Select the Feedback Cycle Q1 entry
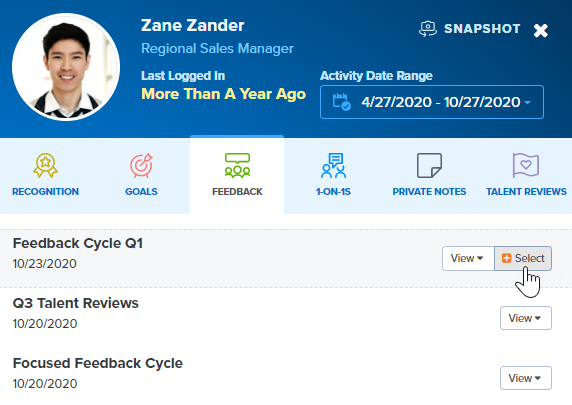 [x=523, y=258]
